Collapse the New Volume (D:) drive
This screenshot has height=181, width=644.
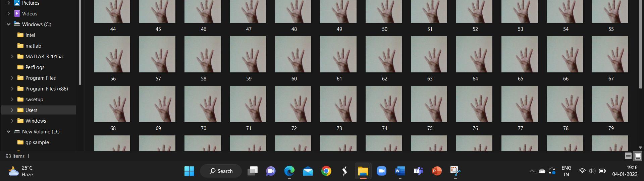pyautogui.click(x=8, y=132)
